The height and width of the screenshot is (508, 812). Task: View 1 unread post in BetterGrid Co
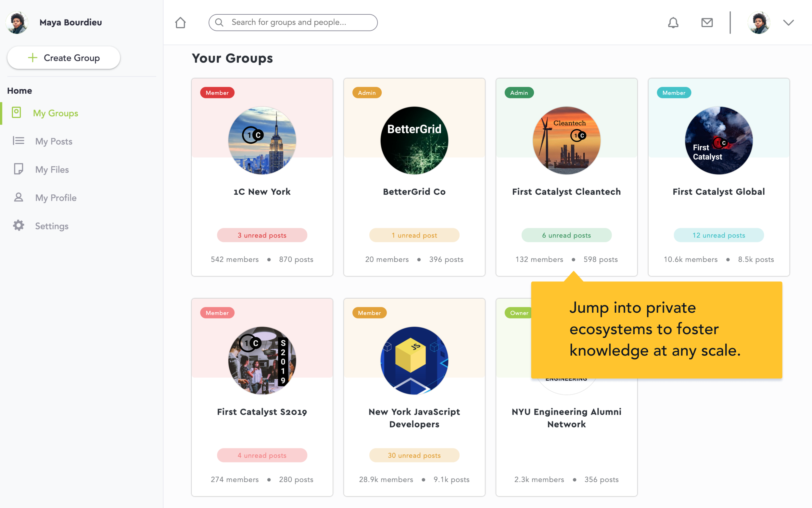[x=414, y=235]
